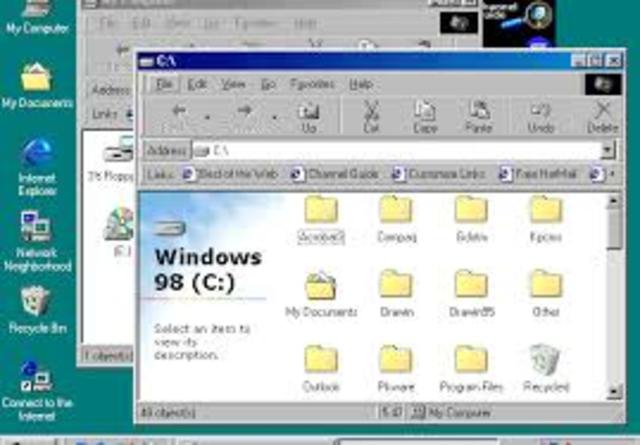Viewport: 640px width, 445px height.
Task: Click inside the Address field showing C:\
Action: [x=396, y=151]
